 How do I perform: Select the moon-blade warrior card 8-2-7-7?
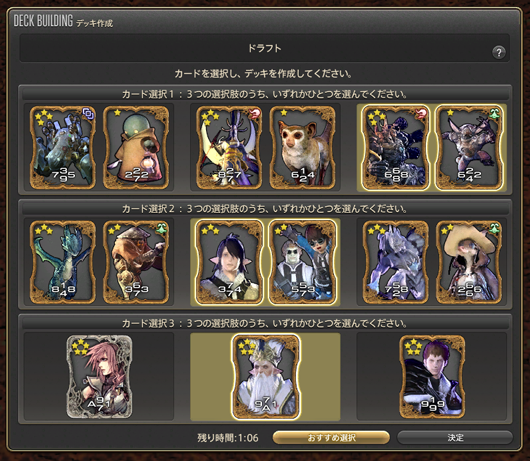(x=229, y=148)
